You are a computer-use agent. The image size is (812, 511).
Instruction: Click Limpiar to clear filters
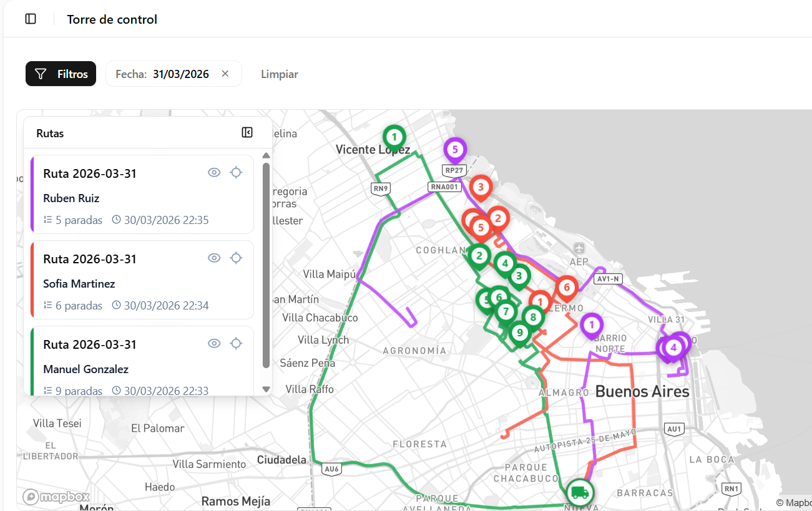[279, 74]
